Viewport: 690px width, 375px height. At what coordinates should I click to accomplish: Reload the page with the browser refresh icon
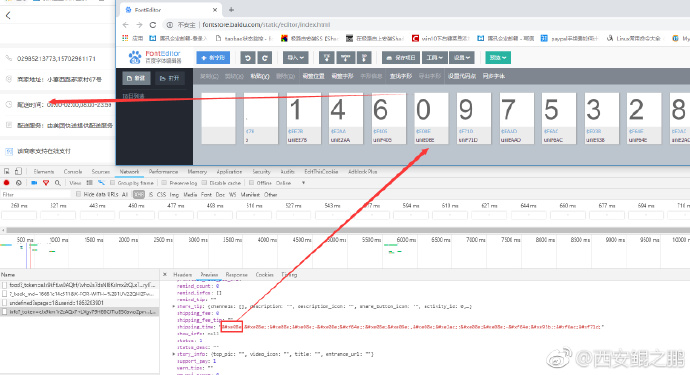pos(153,25)
